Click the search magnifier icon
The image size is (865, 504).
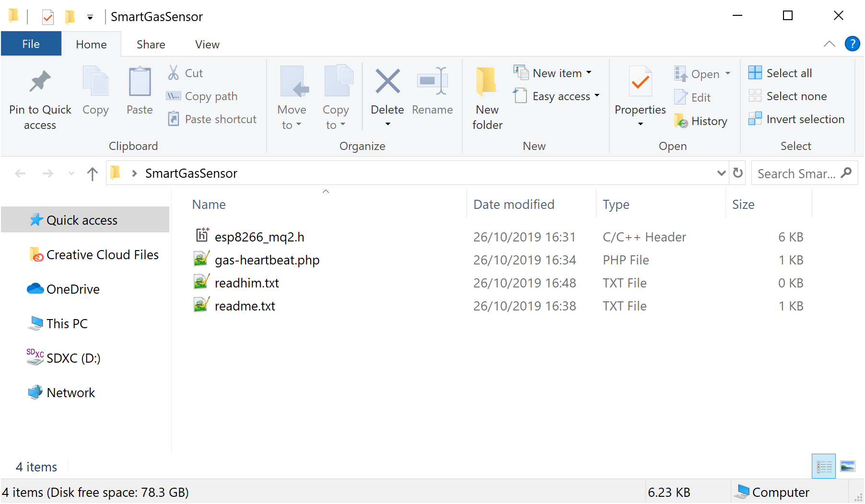coord(847,172)
